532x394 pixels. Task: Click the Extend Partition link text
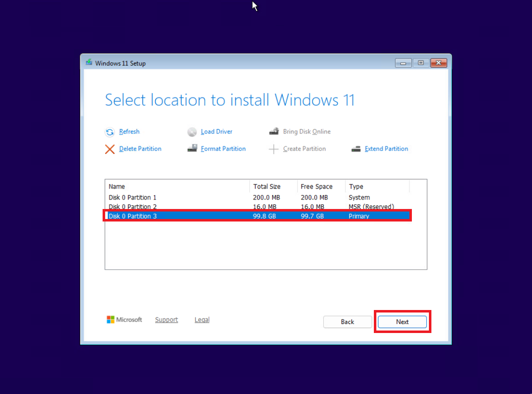[386, 149]
